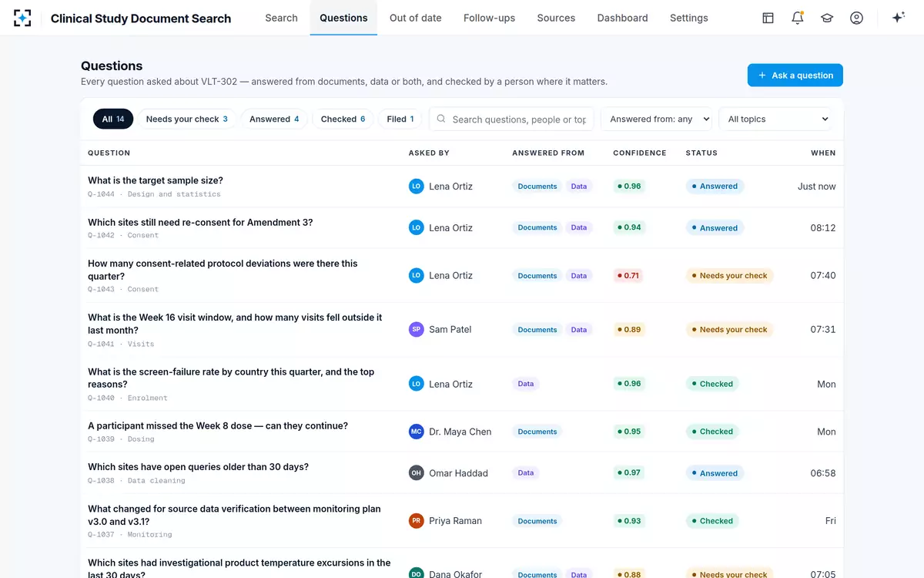Click the search questions input field
This screenshot has width=924, height=578.
(x=512, y=119)
